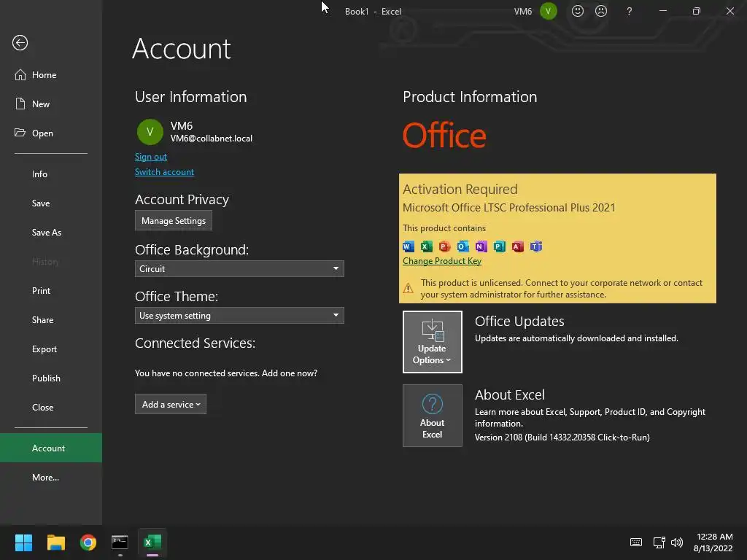Open the Info page
The image size is (747, 560).
coord(51,174)
